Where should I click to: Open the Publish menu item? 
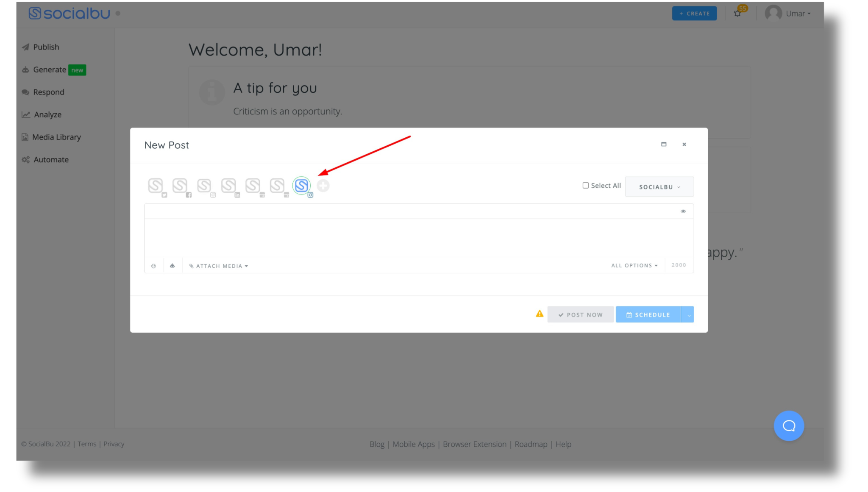coord(46,47)
